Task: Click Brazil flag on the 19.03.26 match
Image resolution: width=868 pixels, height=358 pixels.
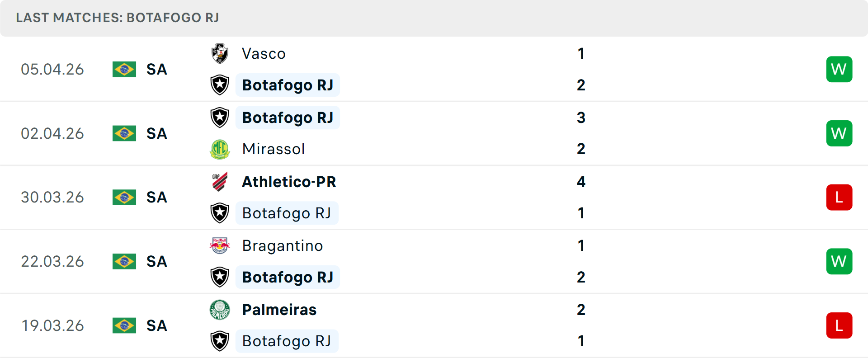Action: click(x=124, y=325)
